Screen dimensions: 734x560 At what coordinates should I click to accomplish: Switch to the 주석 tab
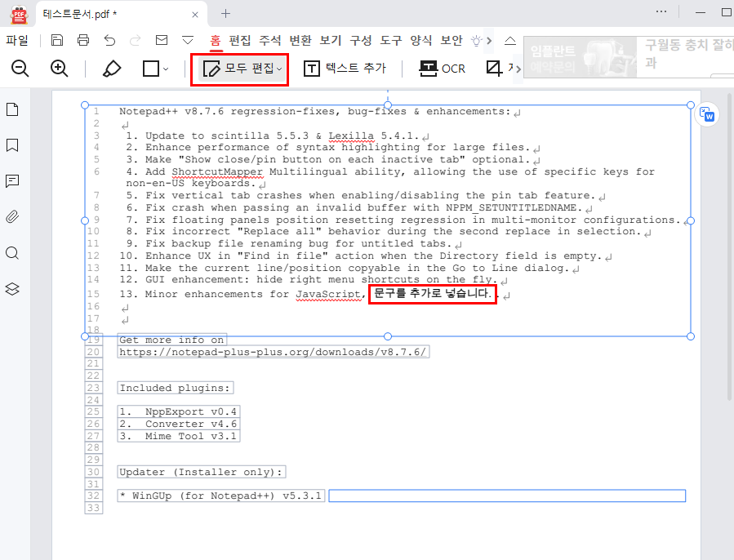coord(270,40)
